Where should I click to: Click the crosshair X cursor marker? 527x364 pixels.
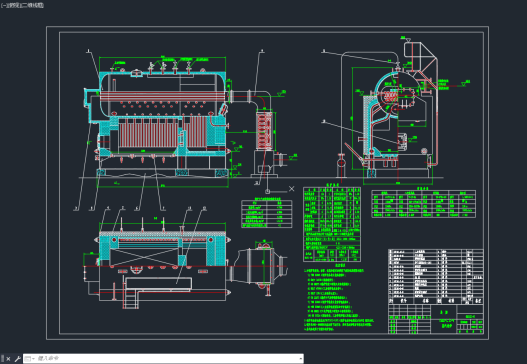(291, 189)
